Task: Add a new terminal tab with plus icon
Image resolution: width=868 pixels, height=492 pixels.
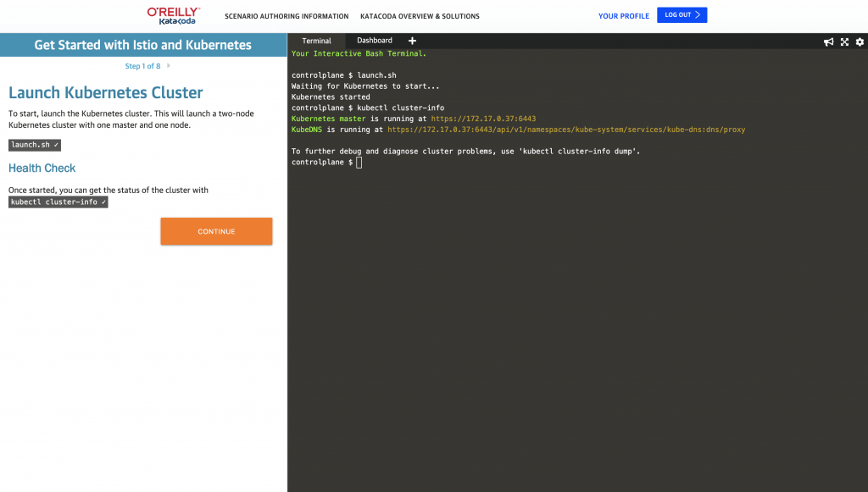Action: [413, 41]
